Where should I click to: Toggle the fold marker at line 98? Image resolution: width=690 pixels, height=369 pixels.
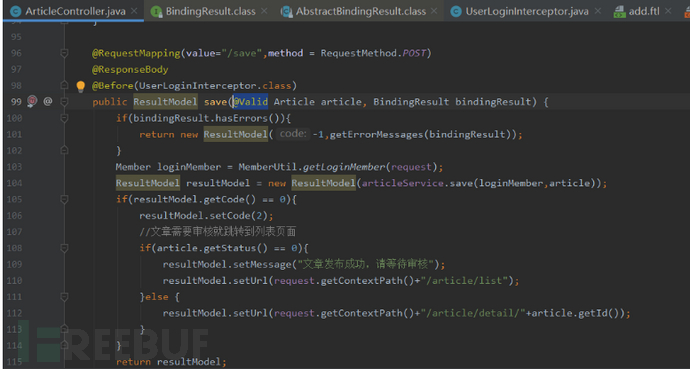click(64, 85)
